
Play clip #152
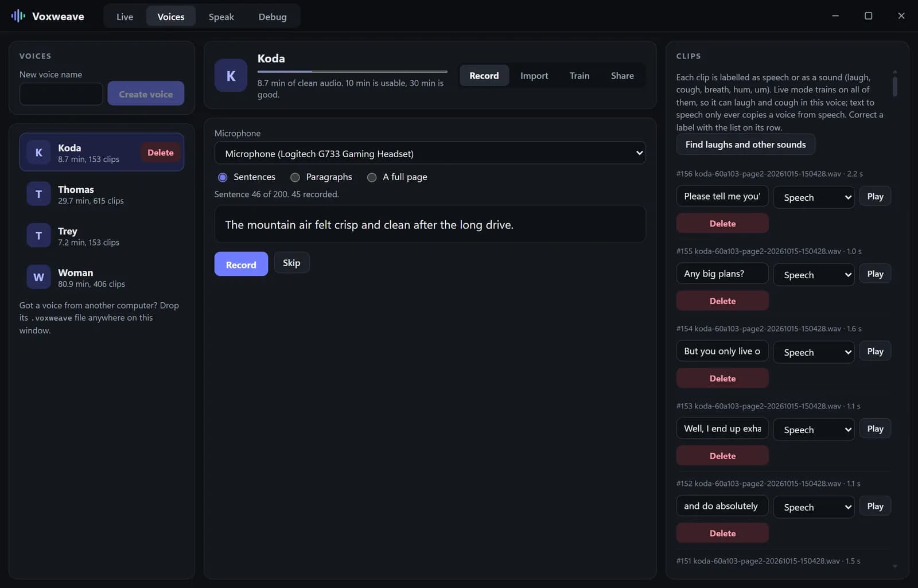coord(875,506)
